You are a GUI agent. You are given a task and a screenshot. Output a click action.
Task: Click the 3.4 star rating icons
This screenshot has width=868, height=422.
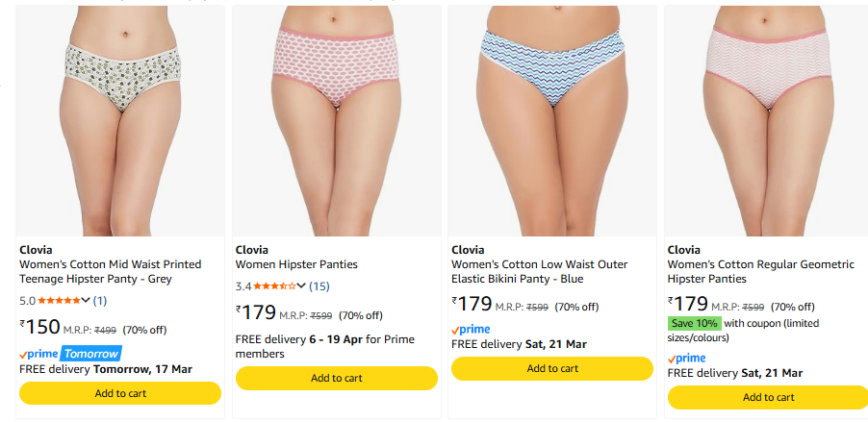274,286
